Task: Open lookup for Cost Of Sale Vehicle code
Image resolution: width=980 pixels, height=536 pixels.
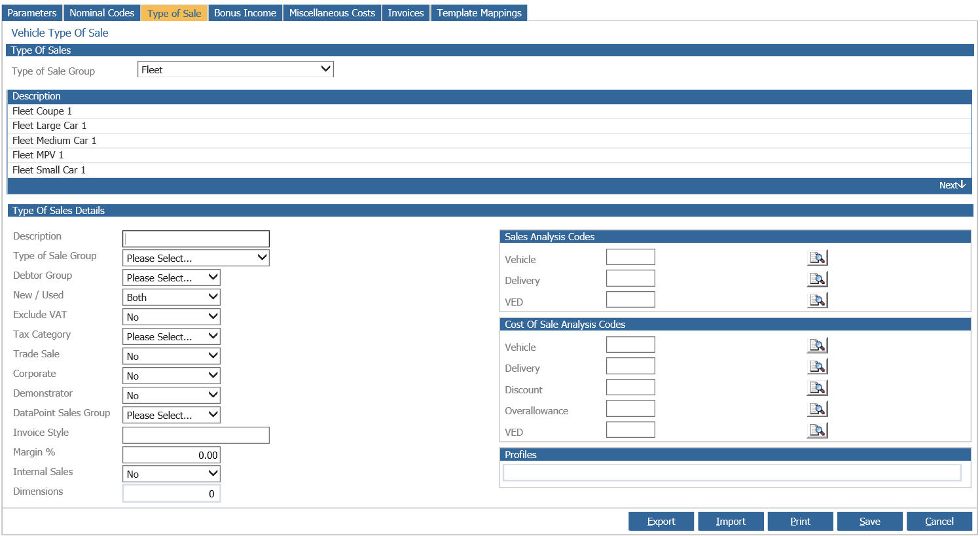Action: [x=817, y=346]
